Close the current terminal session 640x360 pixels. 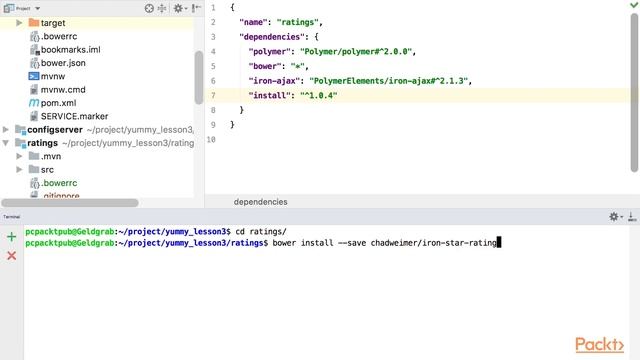point(11,256)
